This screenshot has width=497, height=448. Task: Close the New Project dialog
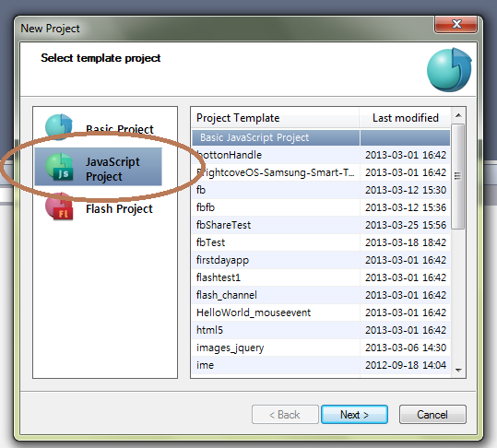coord(456,24)
